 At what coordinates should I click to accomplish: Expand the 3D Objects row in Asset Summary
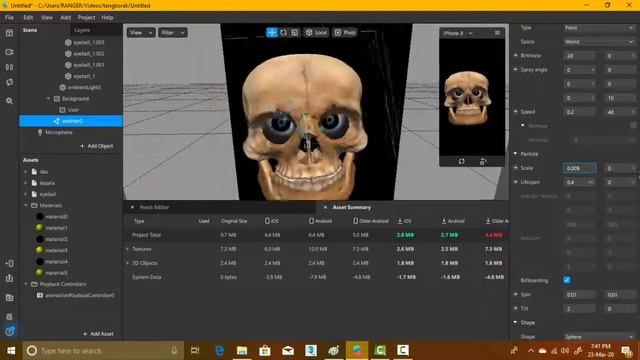127,263
